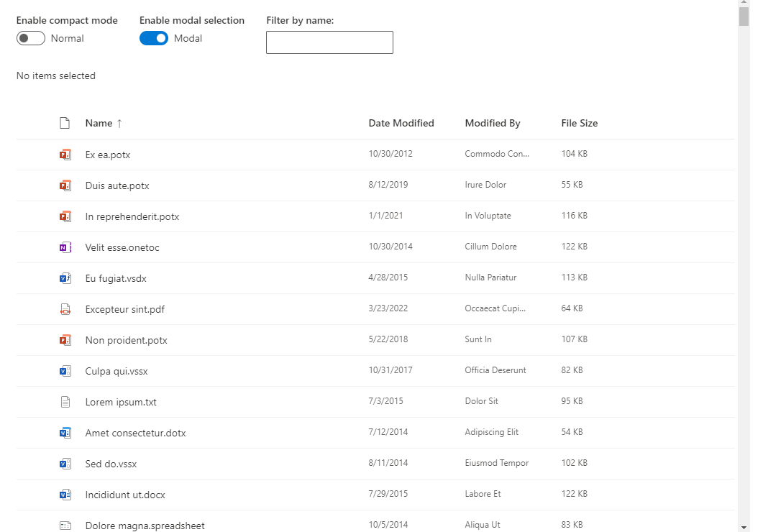The width and height of the screenshot is (763, 532).
Task: Disable the modal selection switch
Action: pos(154,38)
